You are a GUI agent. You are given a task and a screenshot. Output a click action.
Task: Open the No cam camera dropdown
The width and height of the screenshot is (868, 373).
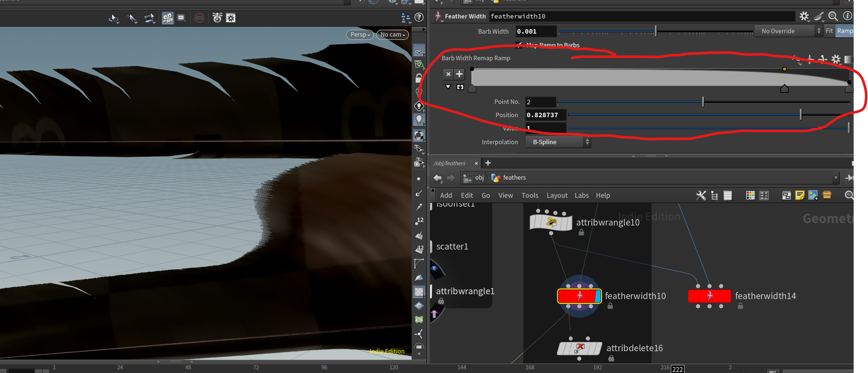click(x=392, y=34)
